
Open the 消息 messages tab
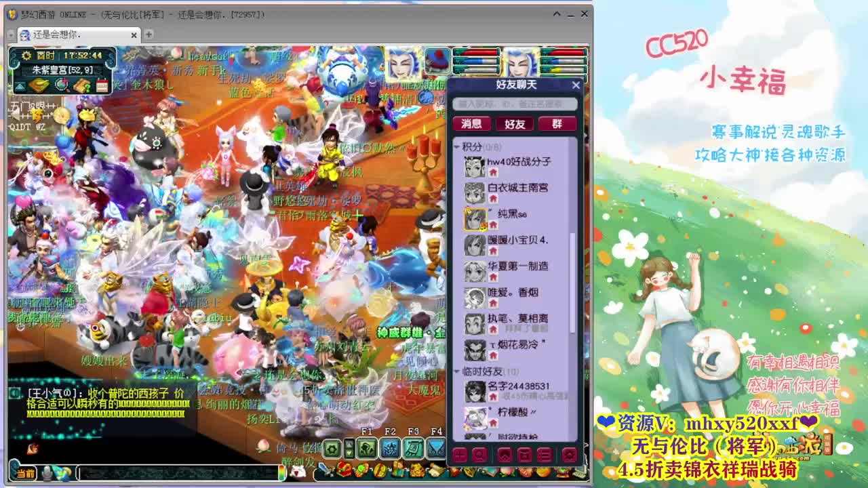tap(471, 123)
